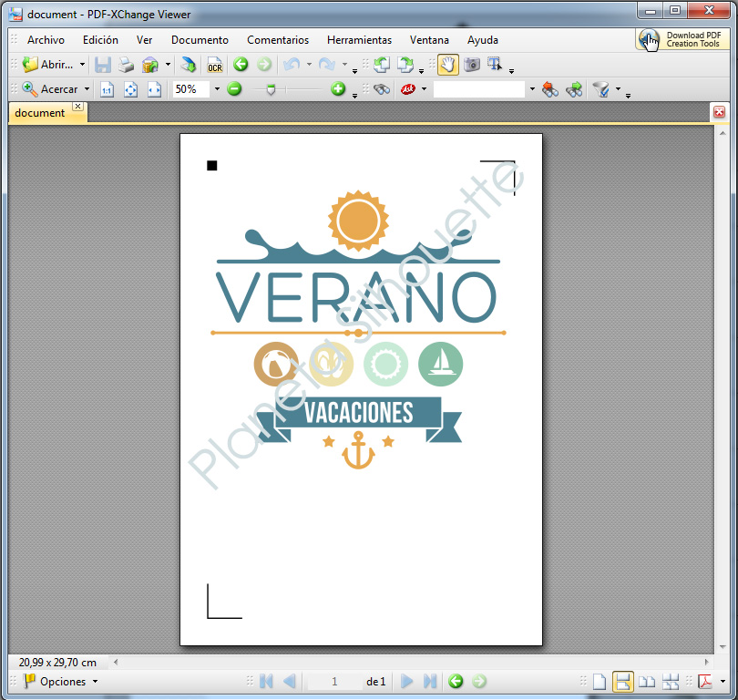This screenshot has height=700, width=738.
Task: Go to the next page
Action: (x=406, y=681)
